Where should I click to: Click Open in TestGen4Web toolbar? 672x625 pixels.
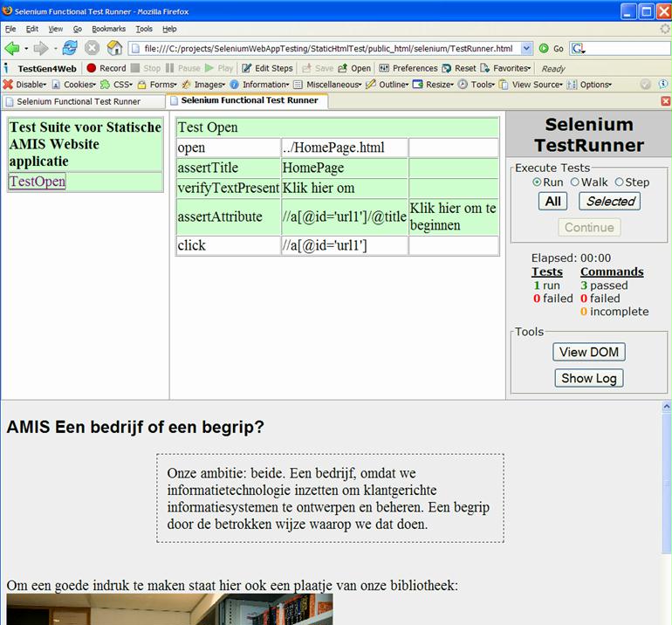354,68
